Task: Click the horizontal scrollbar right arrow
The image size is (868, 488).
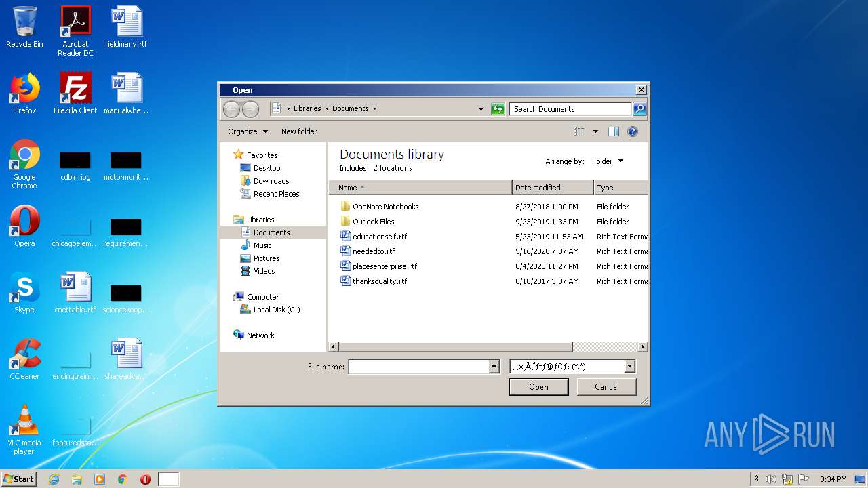Action: point(643,347)
